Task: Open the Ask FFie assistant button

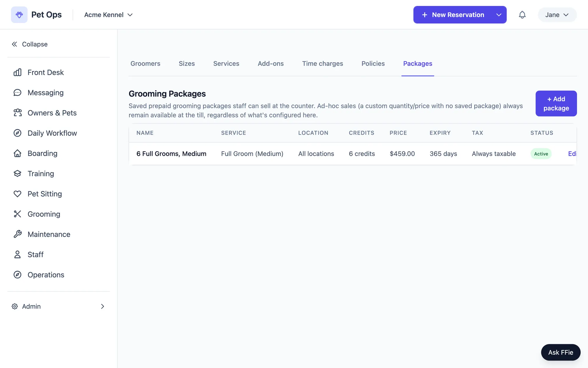Action: tap(561, 352)
